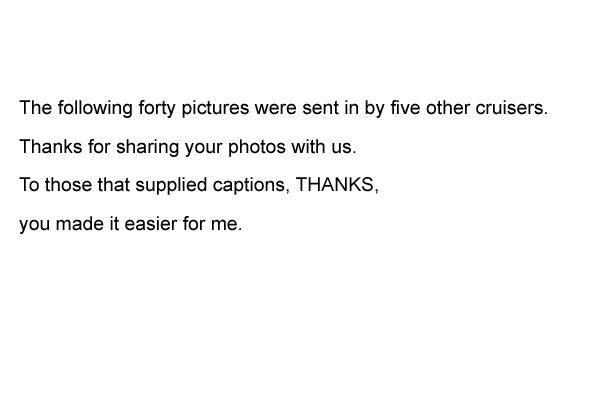Click the word "other" before "cruisers"
The width and height of the screenshot is (600, 400).
click(x=448, y=108)
